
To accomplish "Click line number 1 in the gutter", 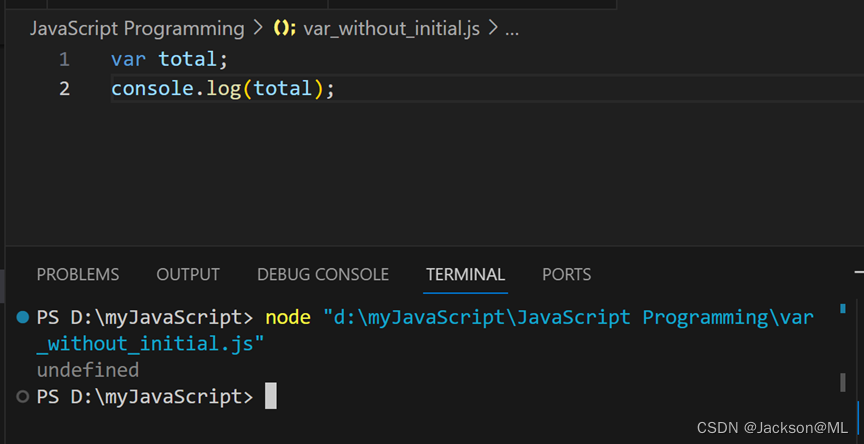I will [x=64, y=59].
